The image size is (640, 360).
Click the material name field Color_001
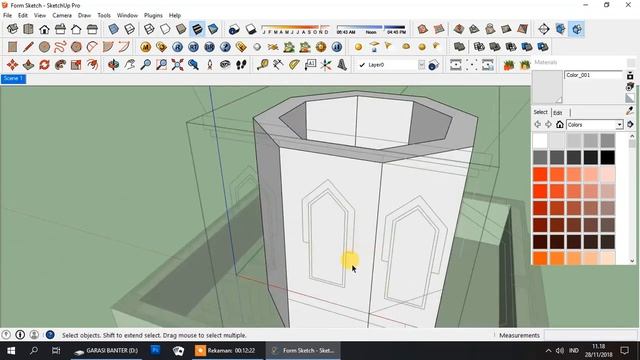[594, 75]
